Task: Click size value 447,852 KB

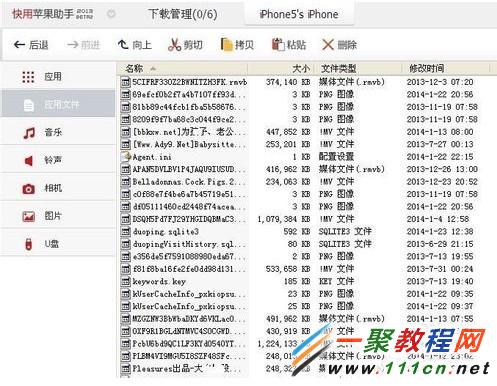Action: tap(288, 132)
